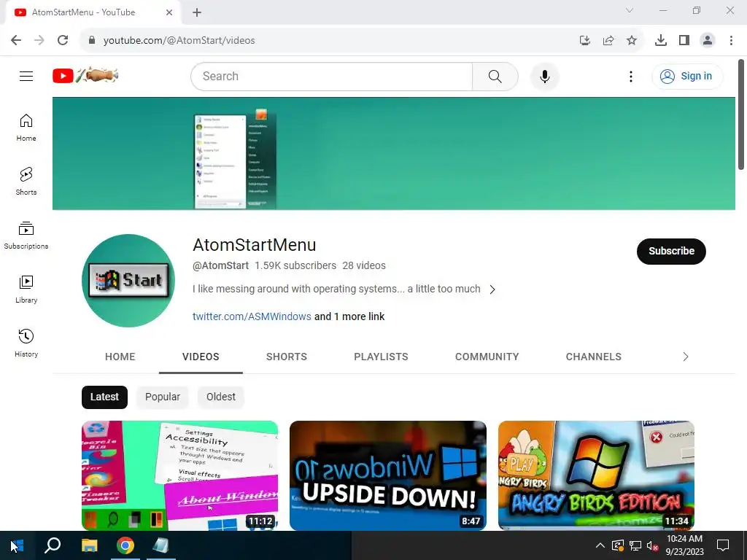747x560 pixels.
Task: Go to Home in sidebar
Action: point(26,128)
